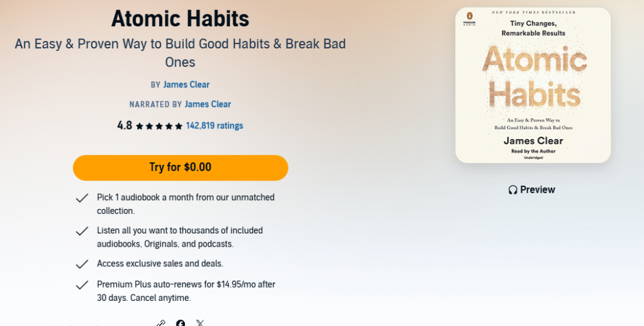Screen dimensions: 644x326
Task: Click checkmark beside Listen all you want
Action: pos(82,231)
